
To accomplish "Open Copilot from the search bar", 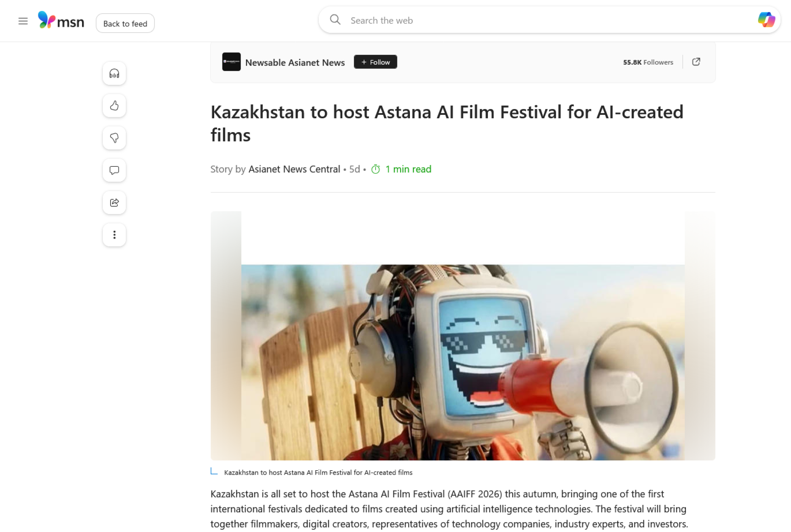I will [766, 20].
